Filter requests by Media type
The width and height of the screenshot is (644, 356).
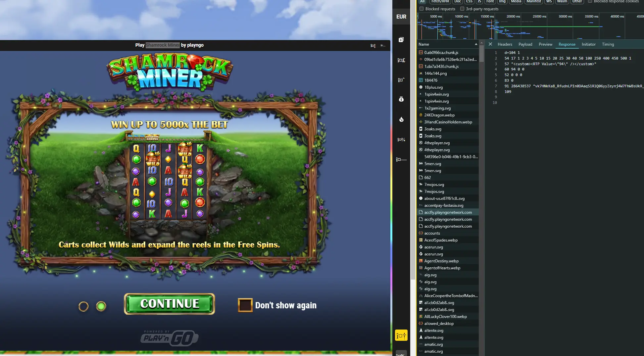coord(516,2)
